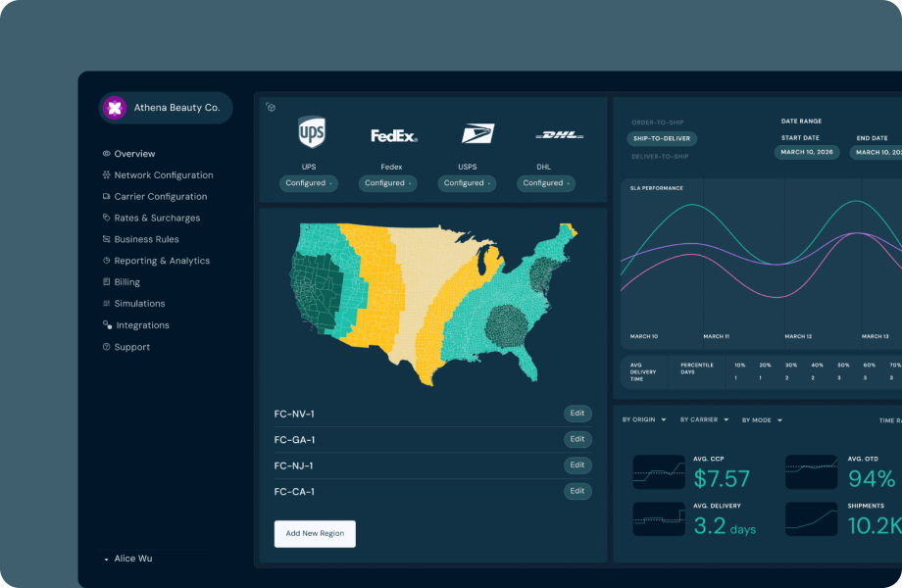902x588 pixels.
Task: Click the AVG. OTD sparkline thumbnail
Action: click(811, 472)
